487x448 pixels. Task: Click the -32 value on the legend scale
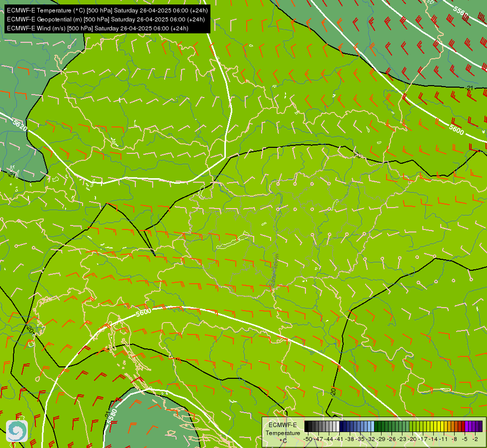coord(371,439)
